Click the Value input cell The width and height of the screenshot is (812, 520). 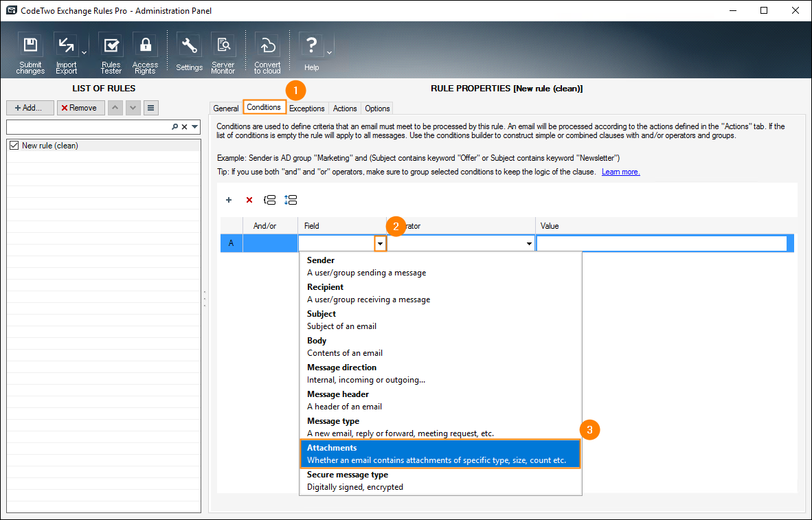click(662, 243)
